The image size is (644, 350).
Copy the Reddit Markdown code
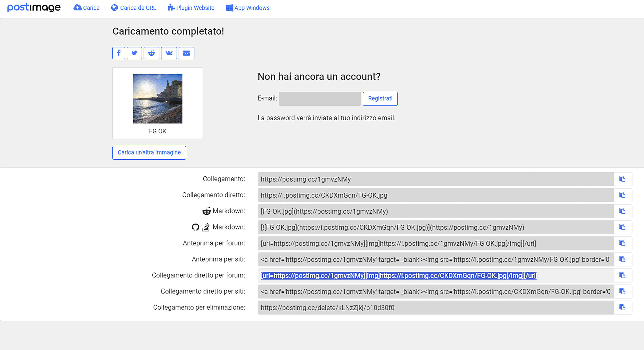pyautogui.click(x=623, y=211)
